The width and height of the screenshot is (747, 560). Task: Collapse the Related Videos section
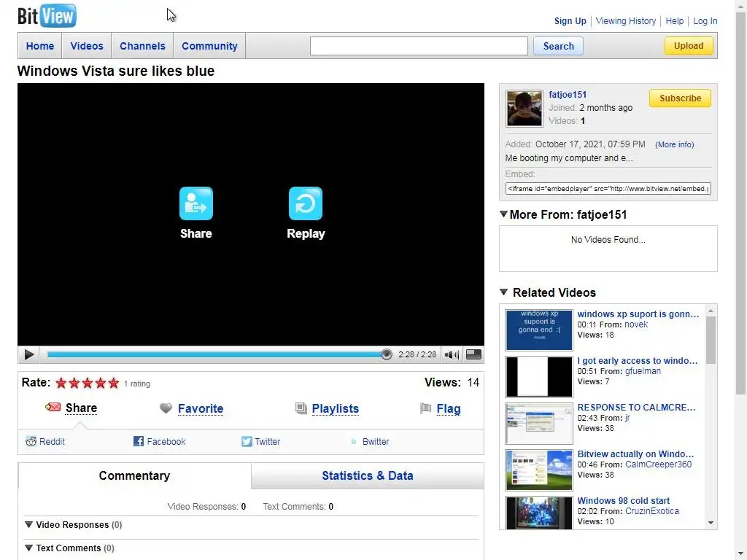pyautogui.click(x=503, y=292)
